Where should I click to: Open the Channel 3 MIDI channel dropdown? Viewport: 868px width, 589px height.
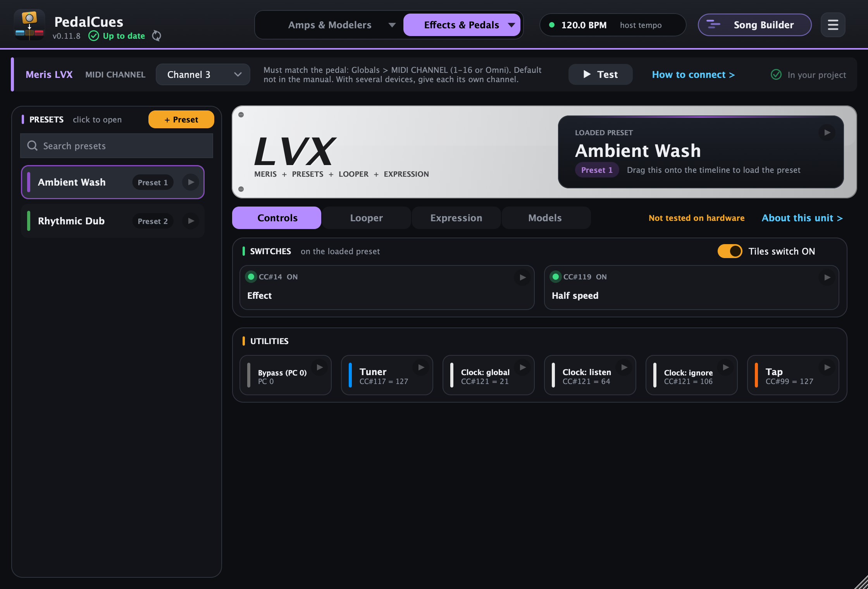203,74
